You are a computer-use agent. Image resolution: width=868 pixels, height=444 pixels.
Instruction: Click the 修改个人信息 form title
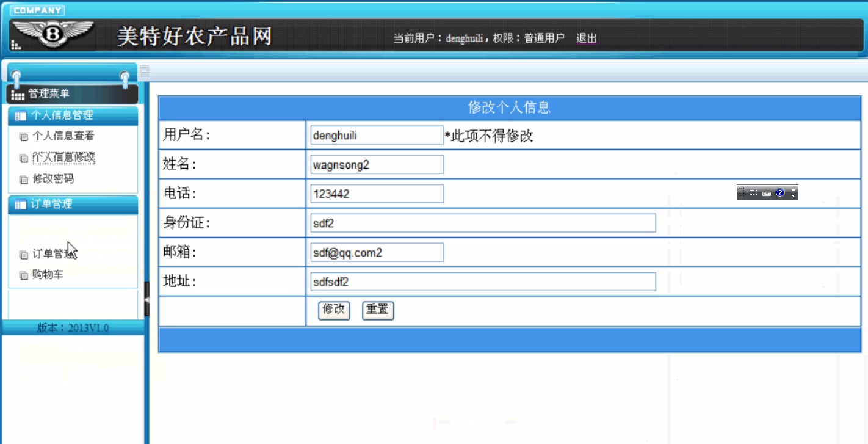point(509,108)
